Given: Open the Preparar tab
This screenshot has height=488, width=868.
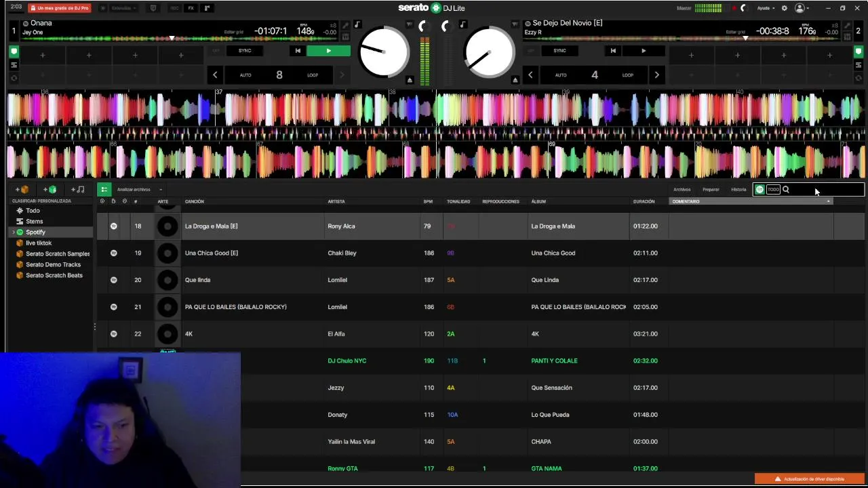Looking at the screenshot, I should [711, 190].
